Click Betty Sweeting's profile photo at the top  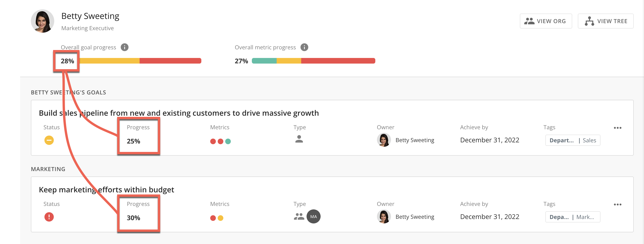42,21
